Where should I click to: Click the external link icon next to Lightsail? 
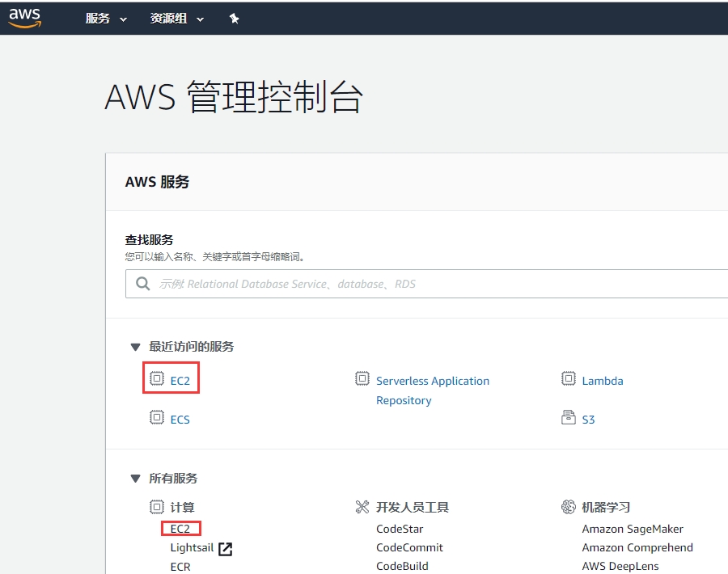[x=226, y=549]
